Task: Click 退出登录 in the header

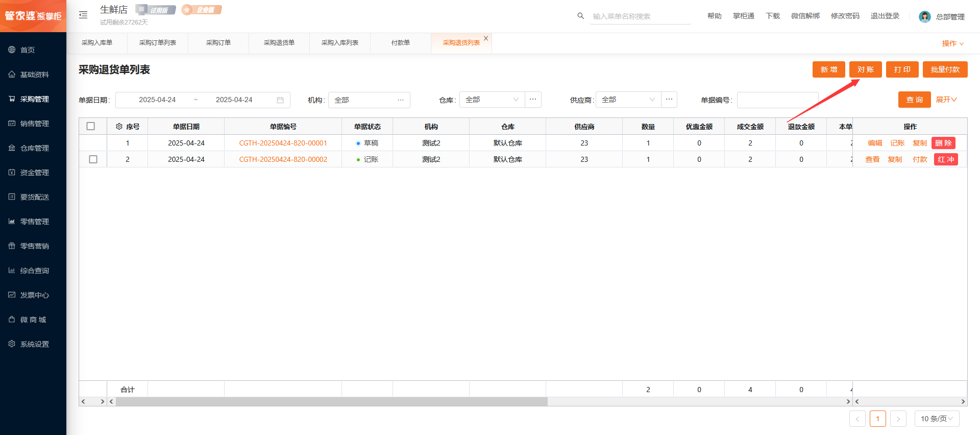Action: (885, 16)
